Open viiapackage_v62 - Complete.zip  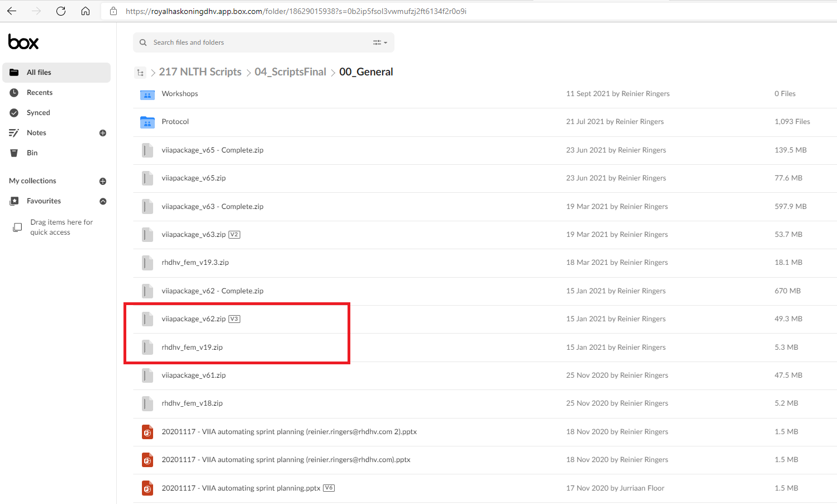click(x=212, y=291)
